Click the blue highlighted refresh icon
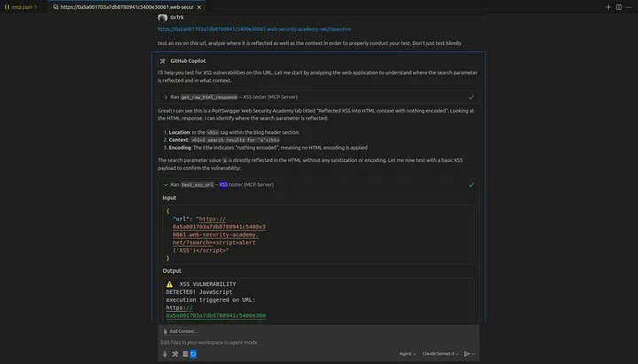This screenshot has height=364, width=638. (x=193, y=354)
